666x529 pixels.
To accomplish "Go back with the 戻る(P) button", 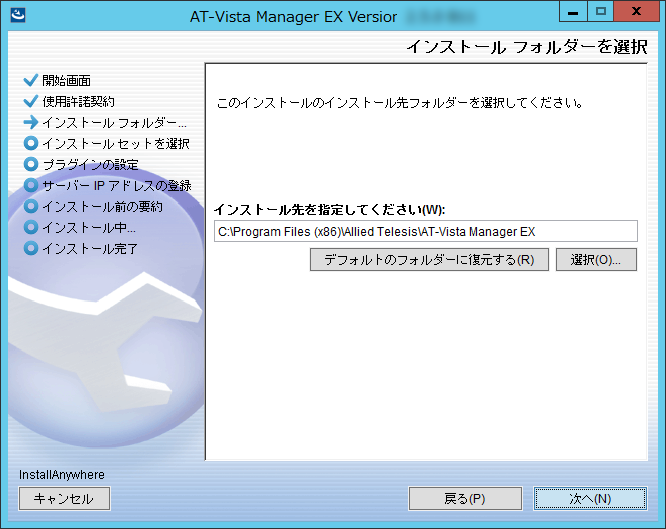I will [x=465, y=498].
